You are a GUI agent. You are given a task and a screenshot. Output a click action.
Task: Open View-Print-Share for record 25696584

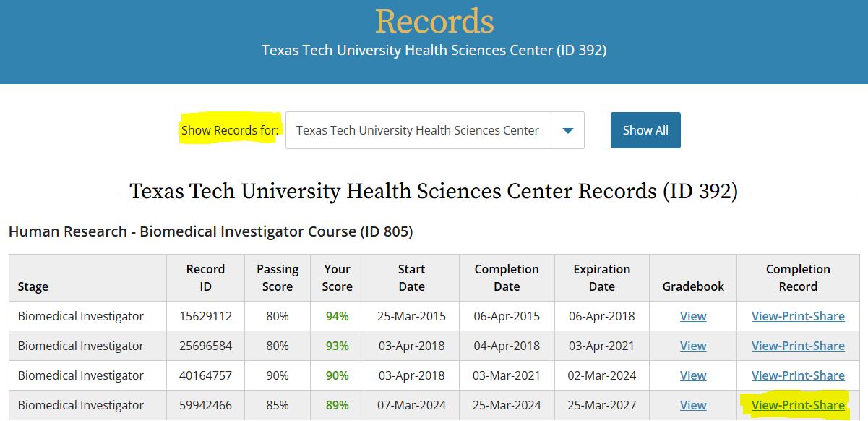click(x=798, y=346)
